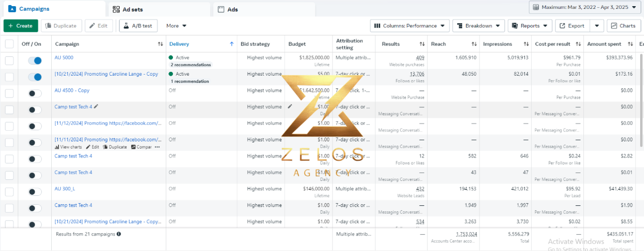Image resolution: width=644 pixels, height=251 pixels.
Task: Click the Export button
Action: pyautogui.click(x=572, y=26)
